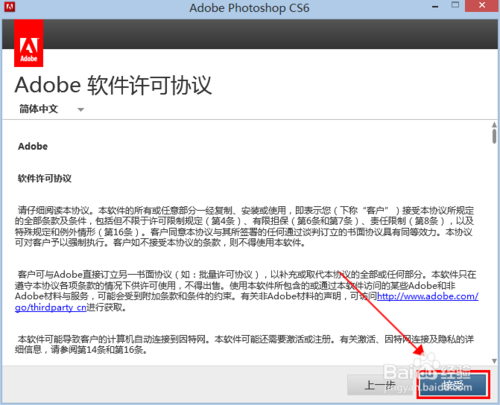
Task: Click the Adobe logo in the header
Action: pyautogui.click(x=29, y=43)
